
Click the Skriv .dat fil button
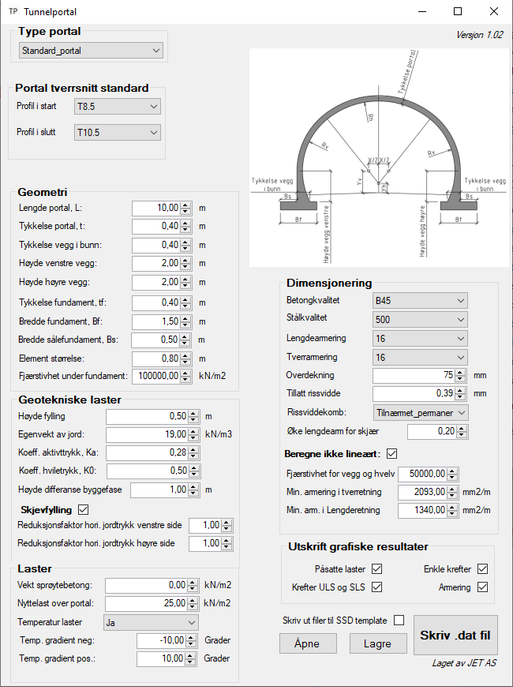455,635
